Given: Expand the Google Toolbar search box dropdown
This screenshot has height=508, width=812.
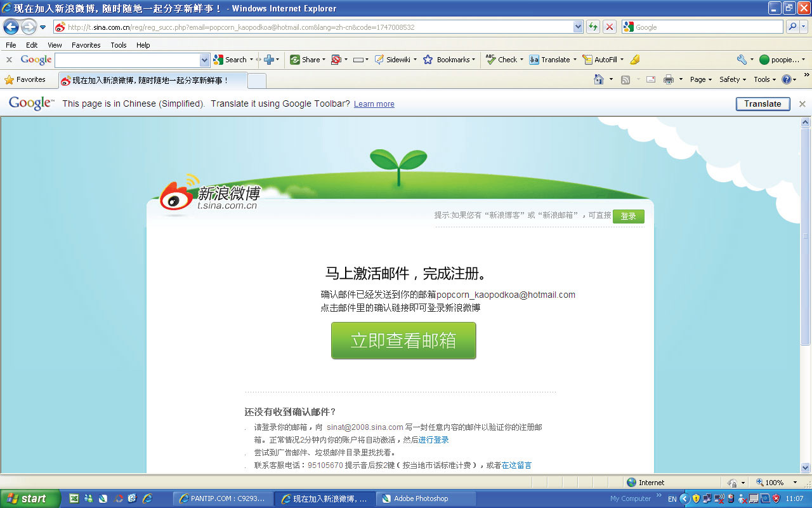Looking at the screenshot, I should (x=204, y=60).
